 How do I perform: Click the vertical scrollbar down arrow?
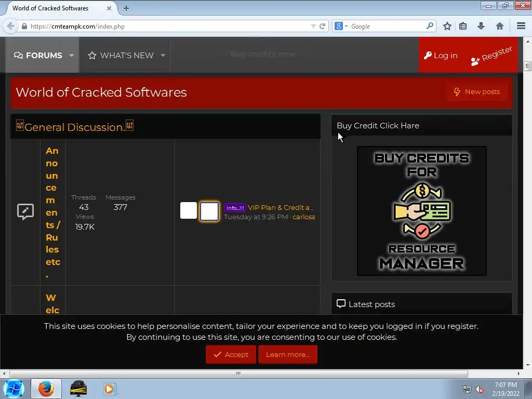pos(528,365)
